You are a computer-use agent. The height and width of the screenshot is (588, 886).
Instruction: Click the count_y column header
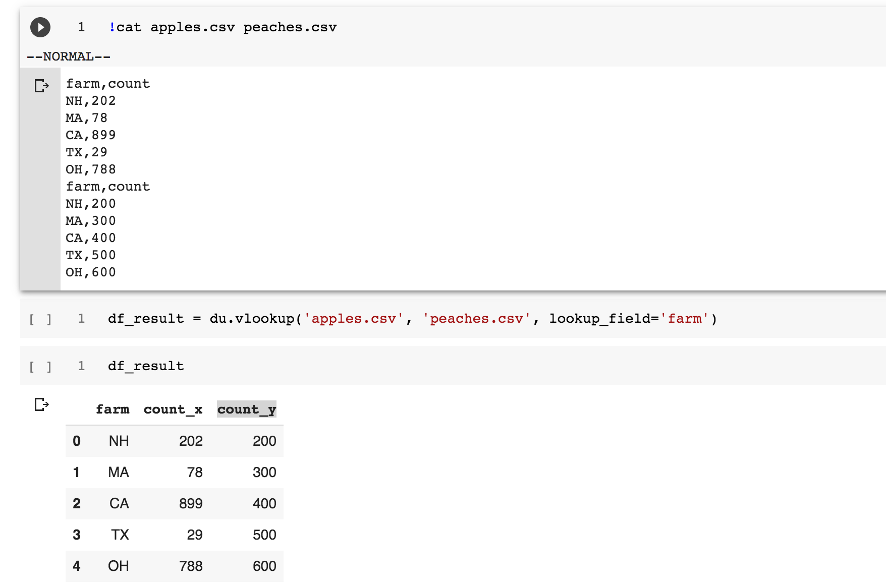[x=247, y=409]
